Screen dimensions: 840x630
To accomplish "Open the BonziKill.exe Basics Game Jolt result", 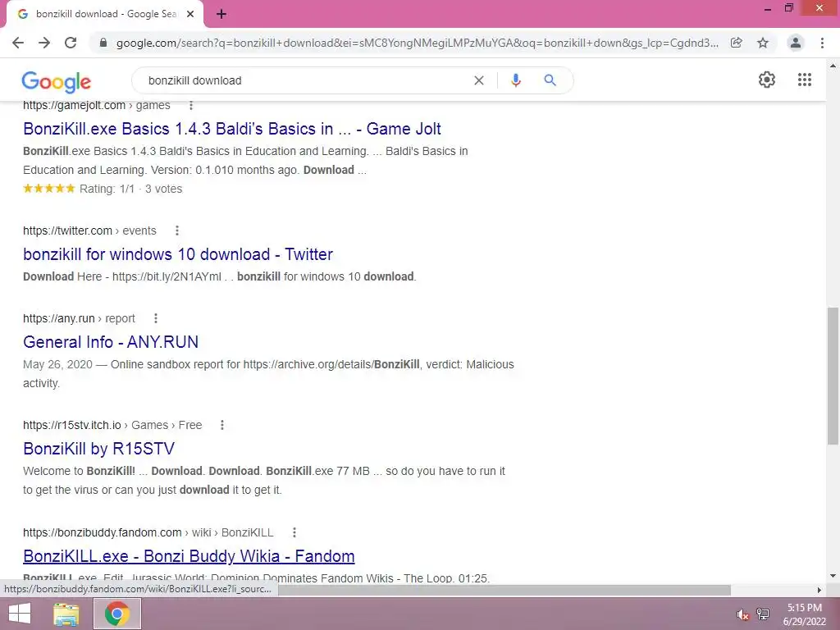I will 232,129.
